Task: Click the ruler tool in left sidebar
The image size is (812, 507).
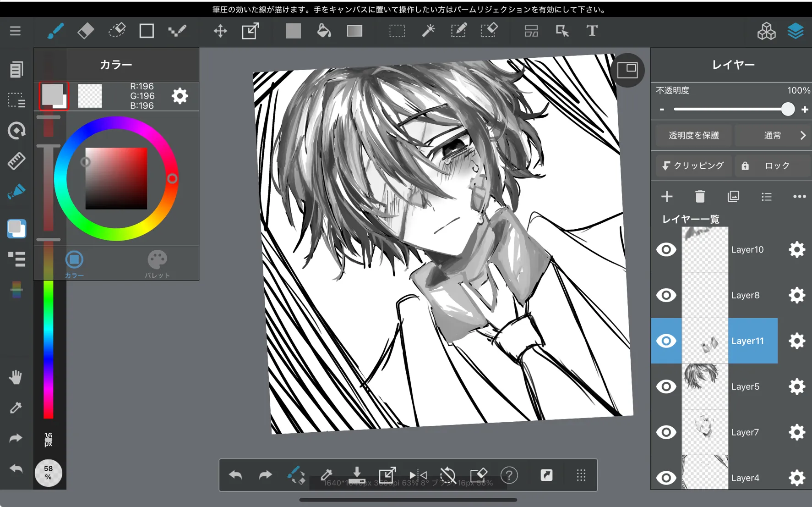Action: 16,161
